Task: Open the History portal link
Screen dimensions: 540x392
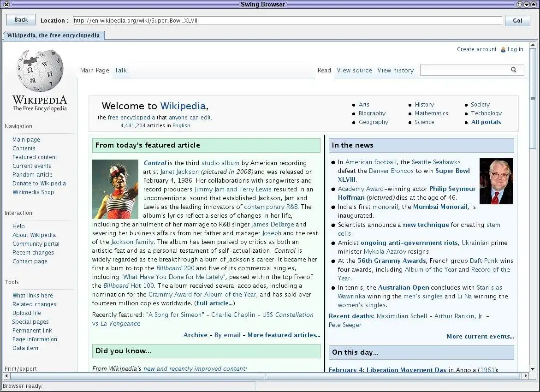Action: click(424, 105)
